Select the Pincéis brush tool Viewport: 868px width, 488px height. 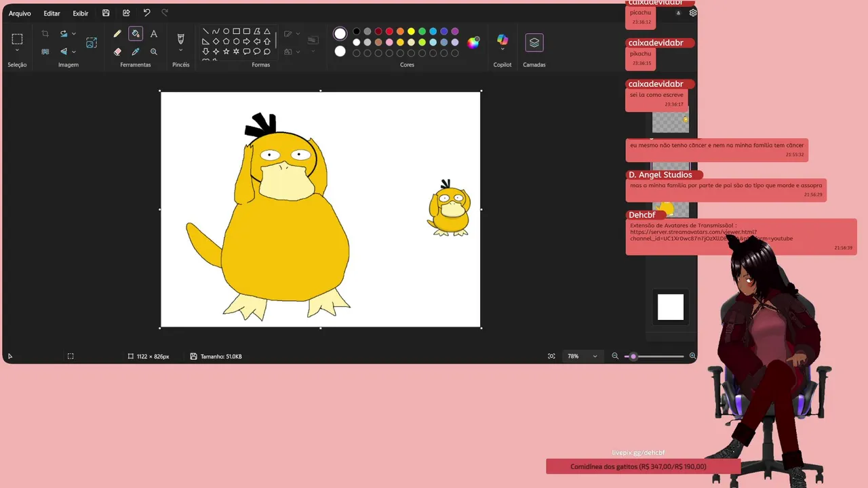(180, 39)
